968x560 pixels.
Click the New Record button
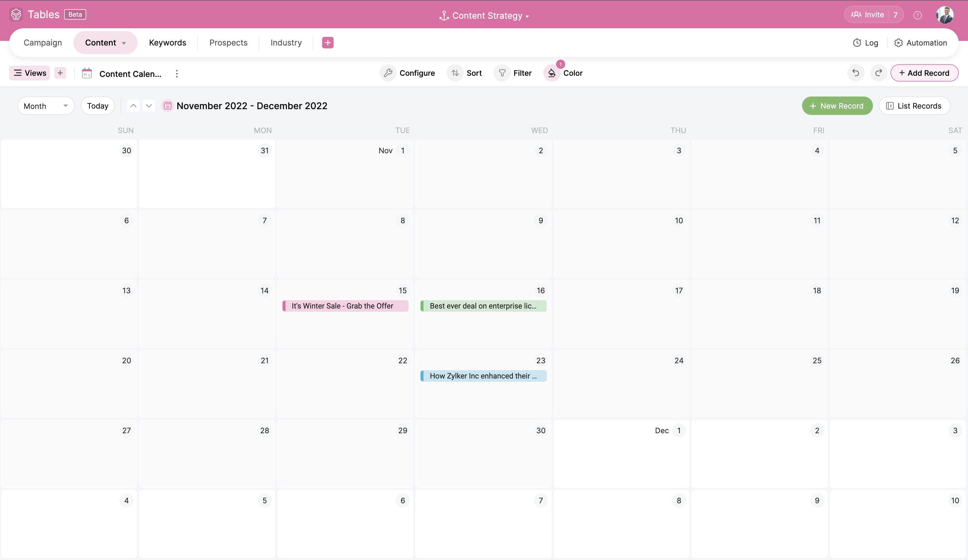pos(837,105)
